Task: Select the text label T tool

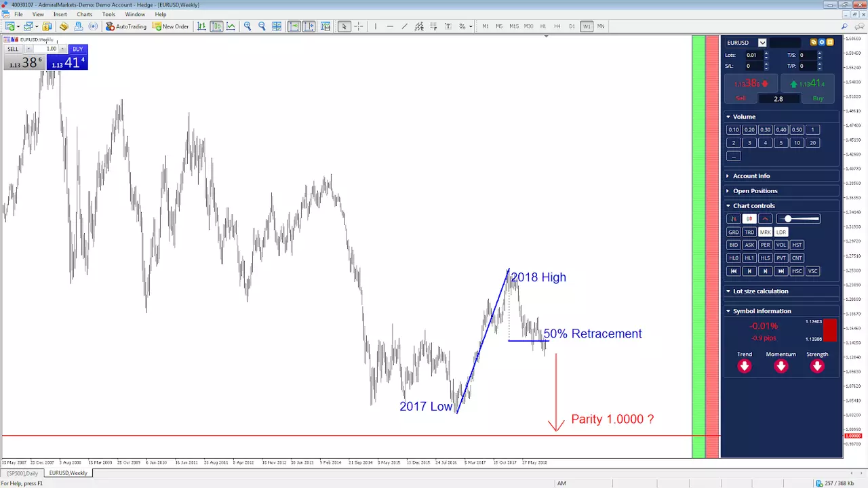Action: 448,26
